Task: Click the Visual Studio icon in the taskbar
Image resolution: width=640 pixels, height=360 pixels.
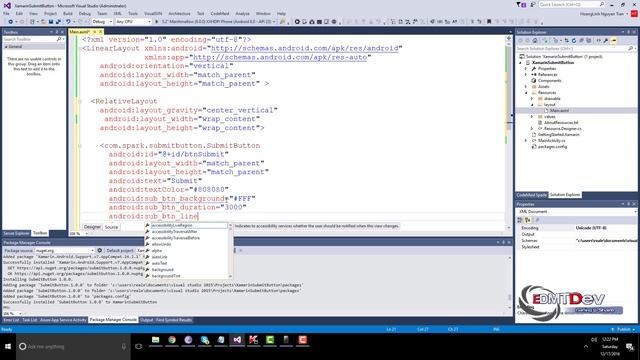Action: 237,340
